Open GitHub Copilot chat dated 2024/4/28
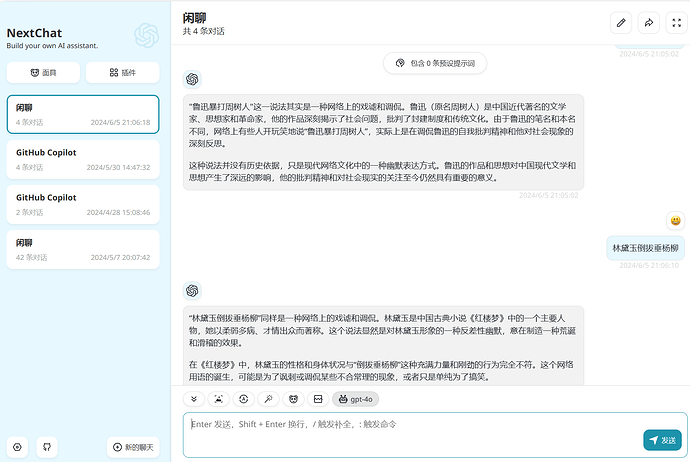This screenshot has height=462, width=690. pyautogui.click(x=83, y=205)
